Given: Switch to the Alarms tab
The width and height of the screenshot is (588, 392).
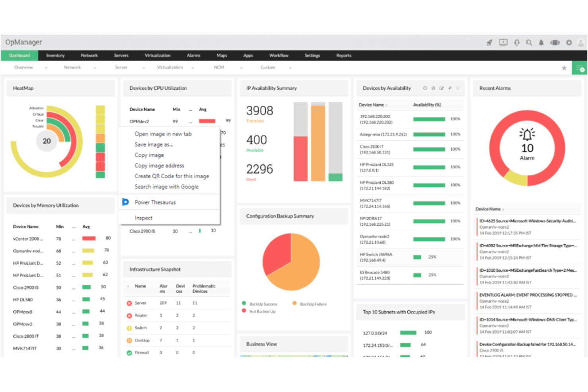Looking at the screenshot, I should [193, 56].
